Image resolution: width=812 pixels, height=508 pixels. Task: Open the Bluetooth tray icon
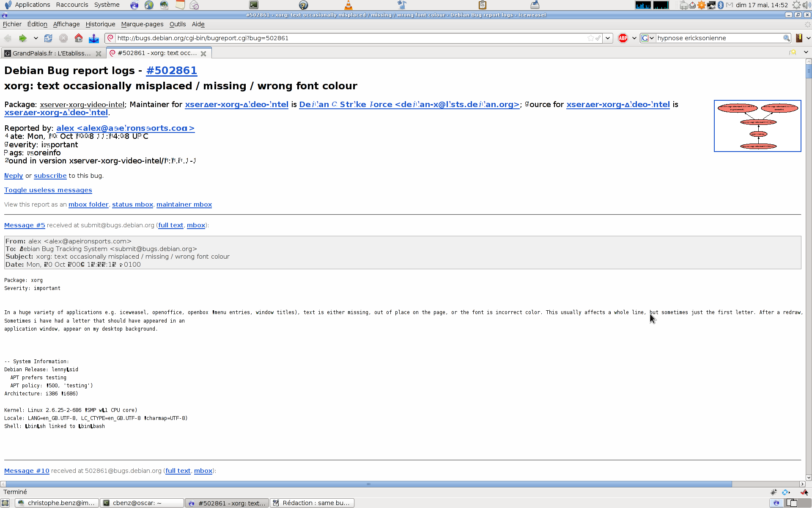721,5
